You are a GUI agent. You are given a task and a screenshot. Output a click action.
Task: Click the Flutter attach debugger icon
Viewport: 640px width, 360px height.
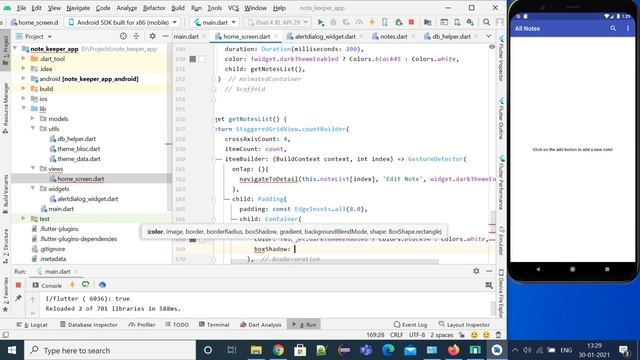(x=398, y=22)
